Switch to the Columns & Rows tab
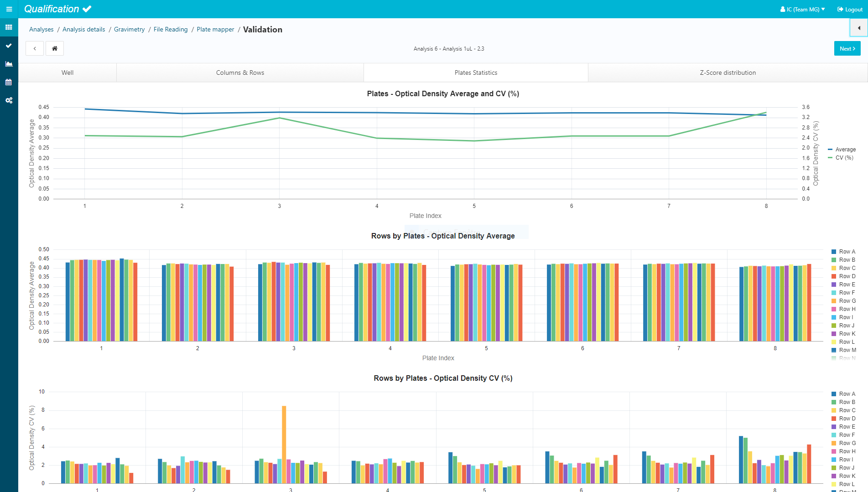Image resolution: width=868 pixels, height=492 pixels. tap(240, 73)
